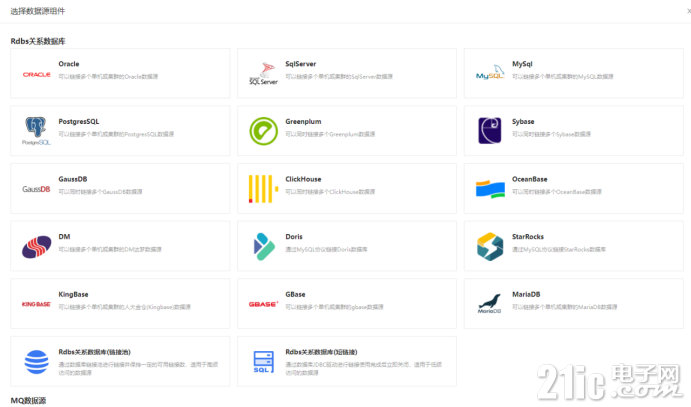The image size is (691, 407).
Task: Click the MySQL dolphin logo
Action: click(490, 73)
